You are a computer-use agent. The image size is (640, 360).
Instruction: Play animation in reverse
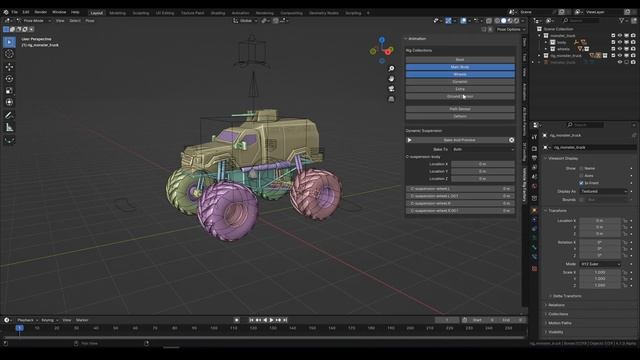point(265,320)
